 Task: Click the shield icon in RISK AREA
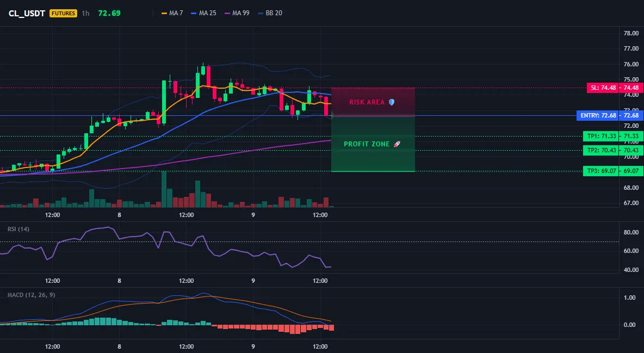coord(392,102)
